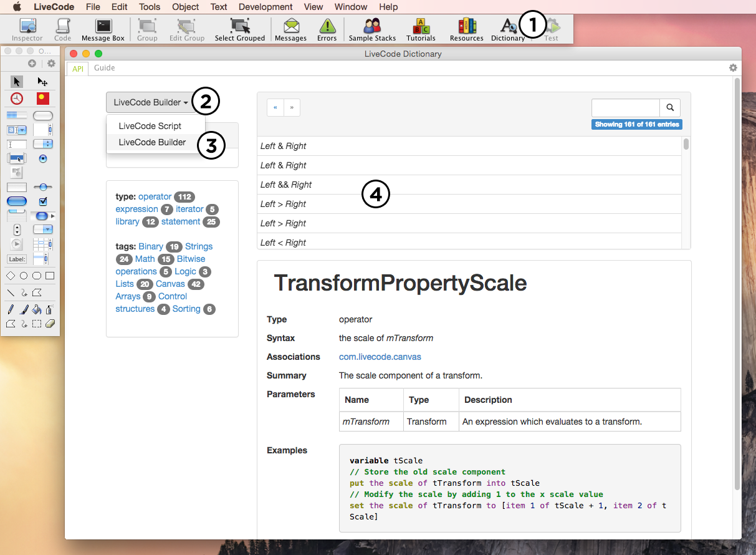The height and width of the screenshot is (555, 756).
Task: Open the Development menu
Action: pyautogui.click(x=266, y=7)
